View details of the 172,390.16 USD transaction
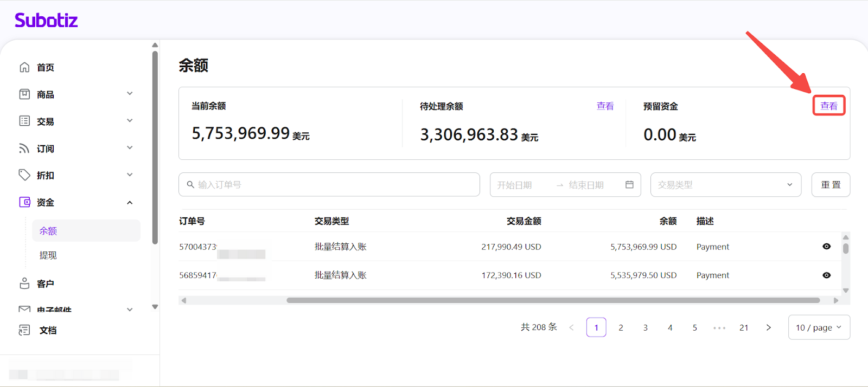 pyautogui.click(x=826, y=275)
